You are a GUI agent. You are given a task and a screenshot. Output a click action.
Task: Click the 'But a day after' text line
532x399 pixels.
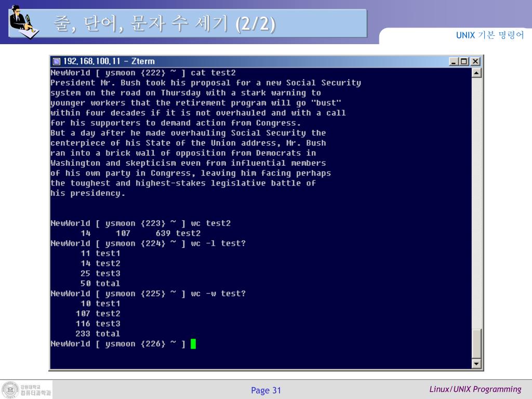[188, 133]
